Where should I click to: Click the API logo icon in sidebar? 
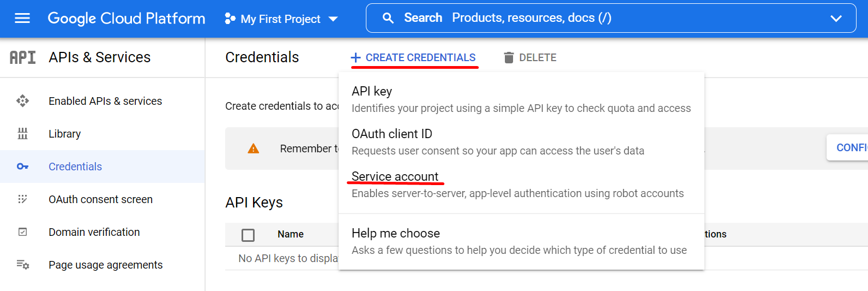[23, 57]
